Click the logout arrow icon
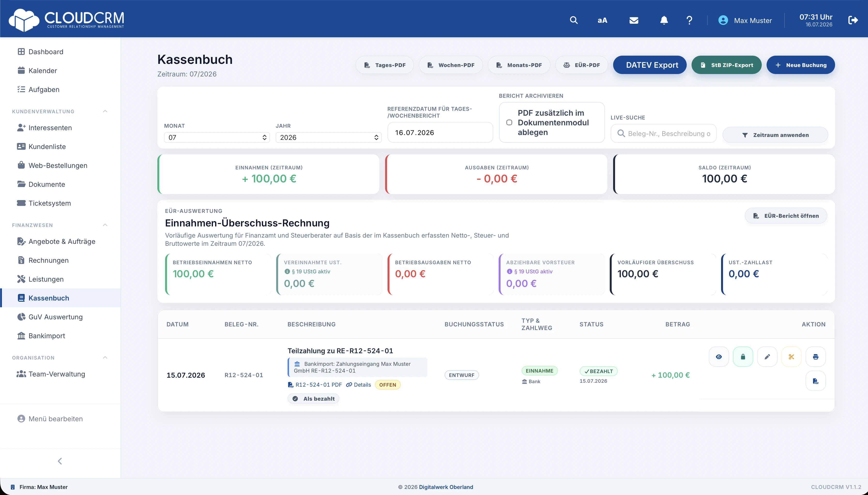Image resolution: width=868 pixels, height=495 pixels. click(853, 20)
